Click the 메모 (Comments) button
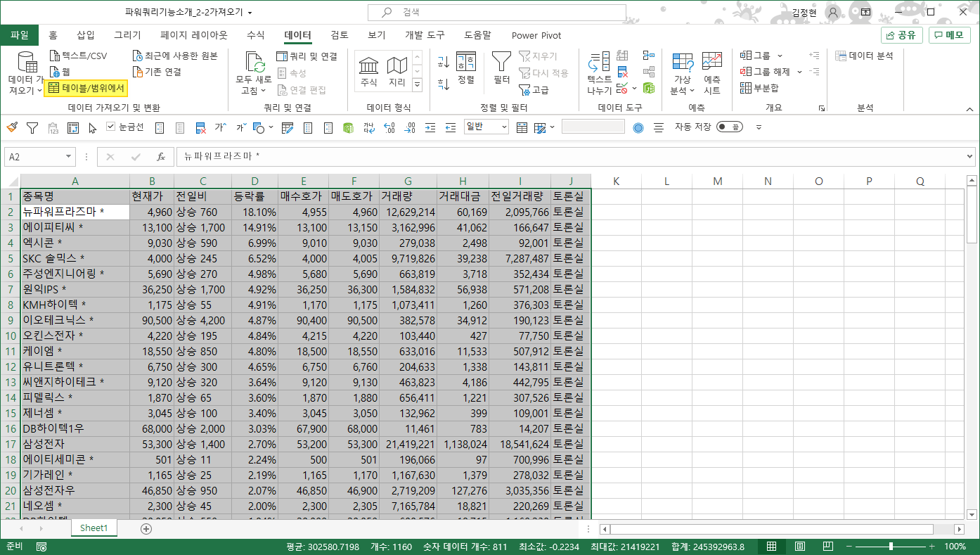Screen dimensions: 980x555 click(x=949, y=35)
